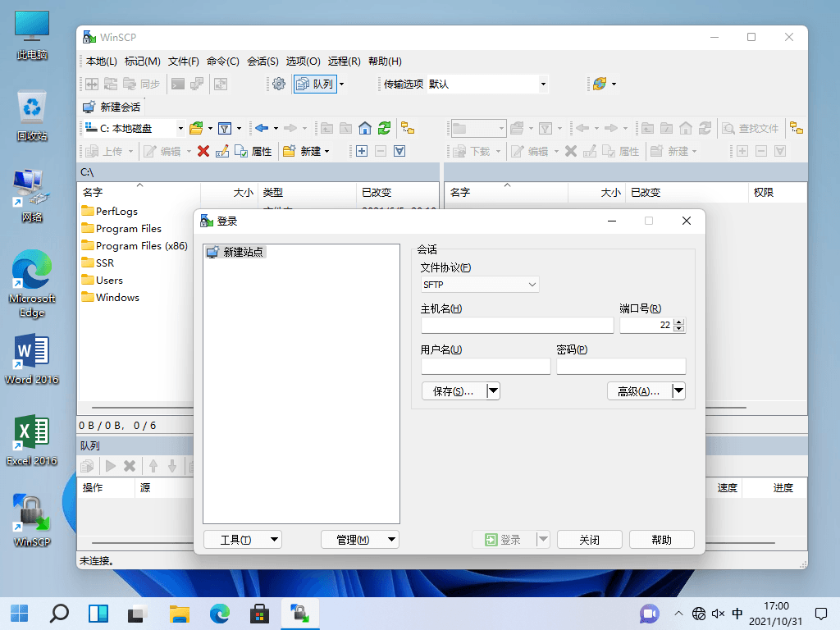Click the Save (保存) button in login dialog
This screenshot has height=630, width=840.
pyautogui.click(x=454, y=391)
